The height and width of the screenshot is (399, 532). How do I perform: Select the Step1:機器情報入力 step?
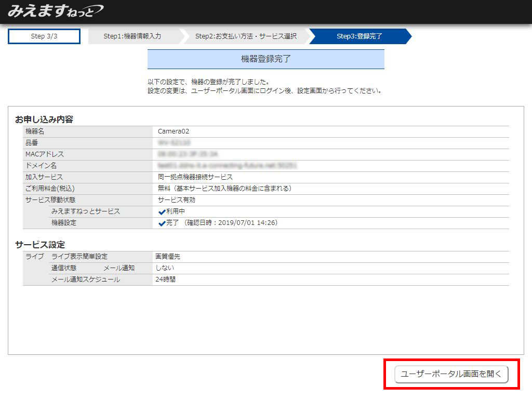point(132,36)
